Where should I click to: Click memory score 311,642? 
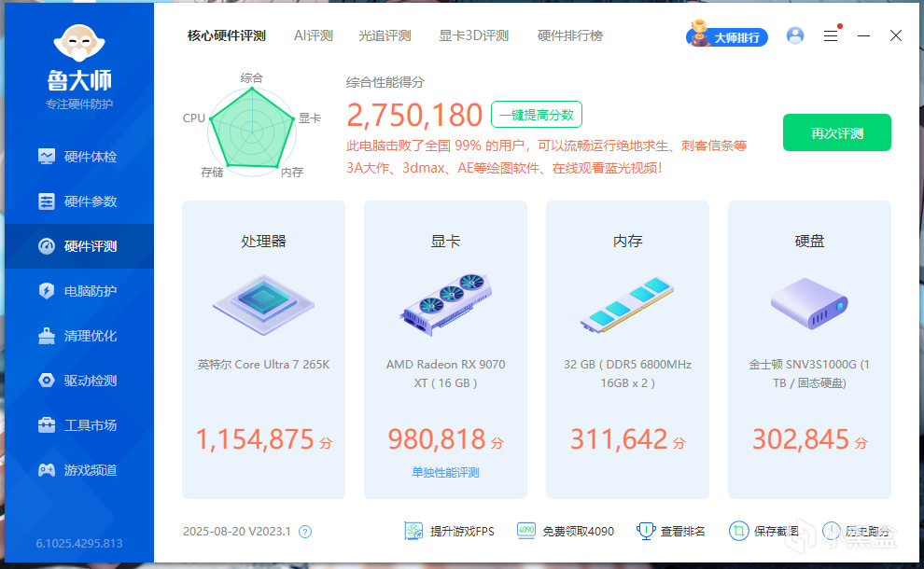[x=619, y=439]
